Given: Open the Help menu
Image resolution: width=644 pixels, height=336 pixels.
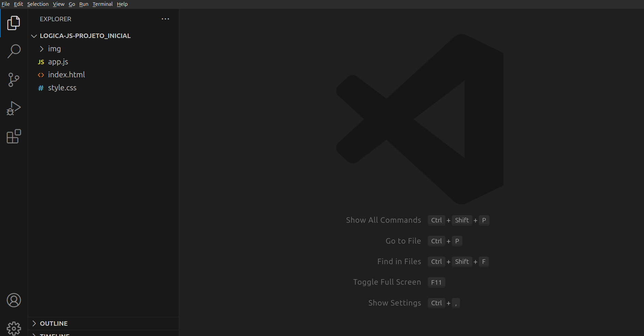Looking at the screenshot, I should coord(122,4).
